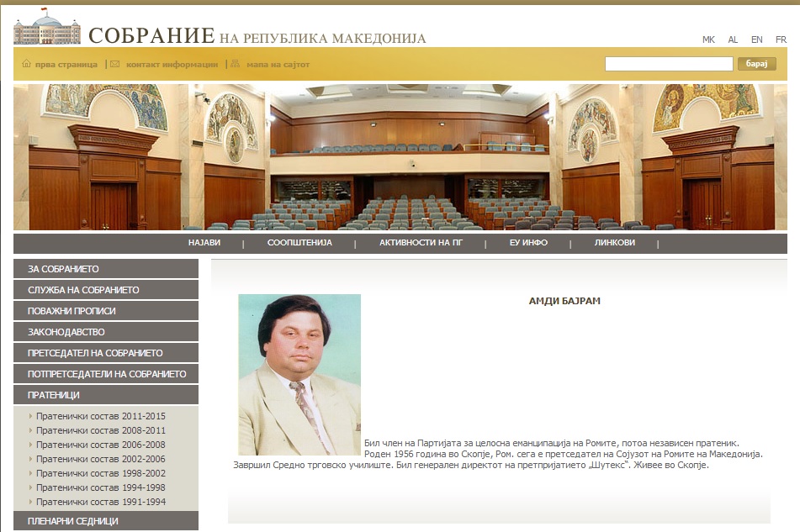Select the AL language option
Screen dimensions: 800x532
[x=733, y=40]
